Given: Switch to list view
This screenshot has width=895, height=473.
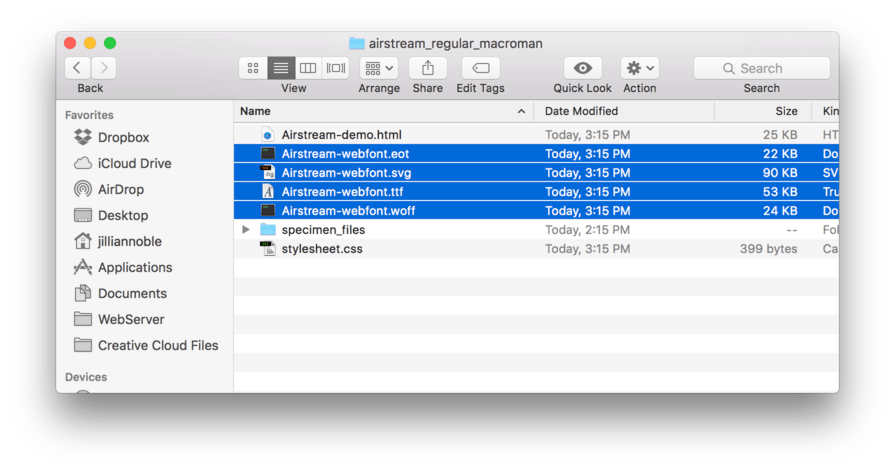Looking at the screenshot, I should point(281,68).
